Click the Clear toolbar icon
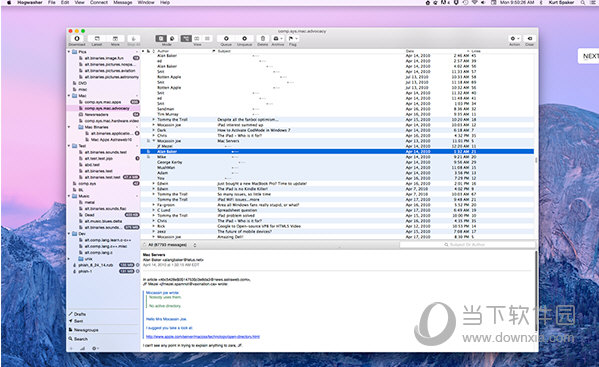 coord(529,39)
